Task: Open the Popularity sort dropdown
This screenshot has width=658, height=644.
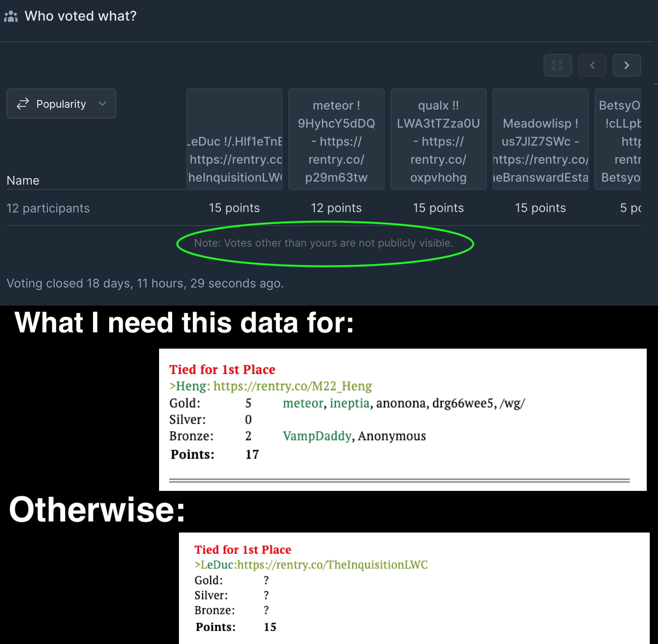Action: click(x=61, y=104)
